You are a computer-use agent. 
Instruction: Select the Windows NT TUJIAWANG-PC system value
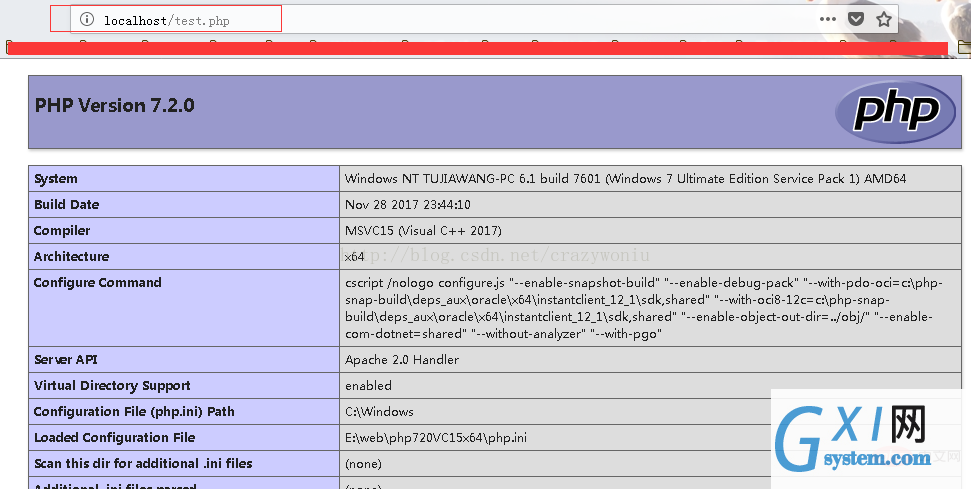(625, 179)
